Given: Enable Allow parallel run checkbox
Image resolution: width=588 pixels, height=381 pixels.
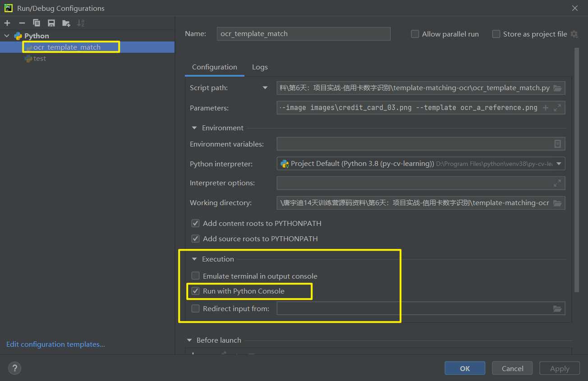Looking at the screenshot, I should (415, 34).
